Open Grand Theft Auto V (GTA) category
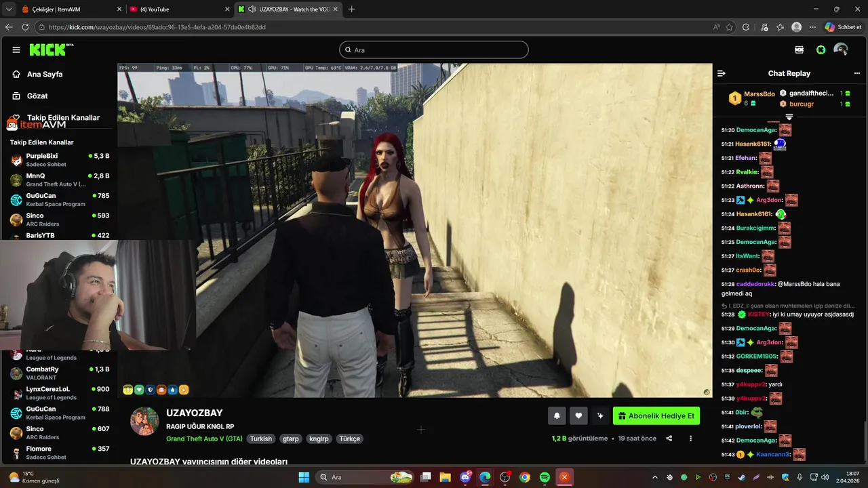868x488 pixels. click(x=204, y=439)
